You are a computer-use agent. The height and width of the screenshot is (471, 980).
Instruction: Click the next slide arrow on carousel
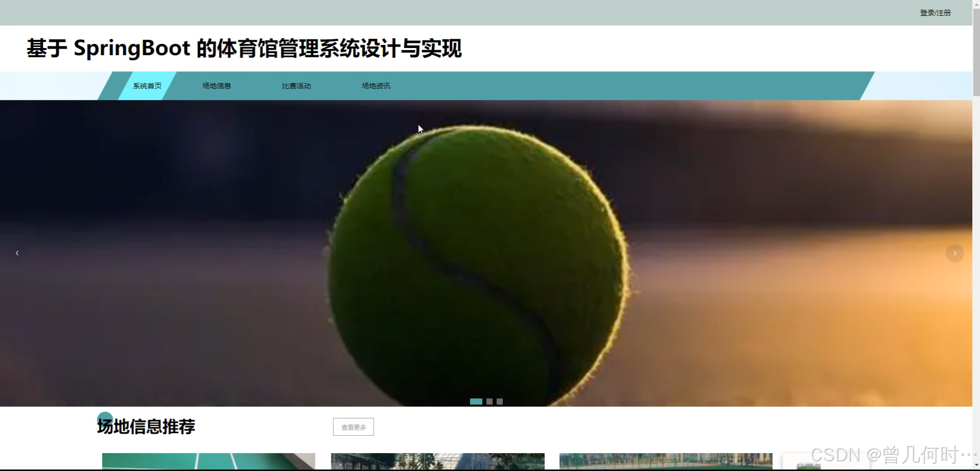click(954, 253)
